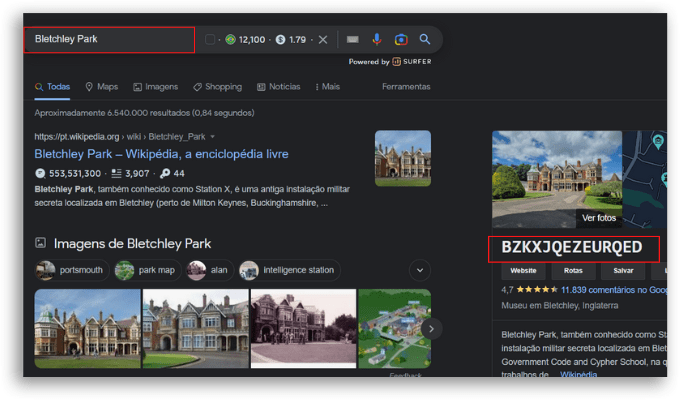This screenshot has width=700, height=400.
Task: Switch to the Imagens tab
Action: point(156,87)
